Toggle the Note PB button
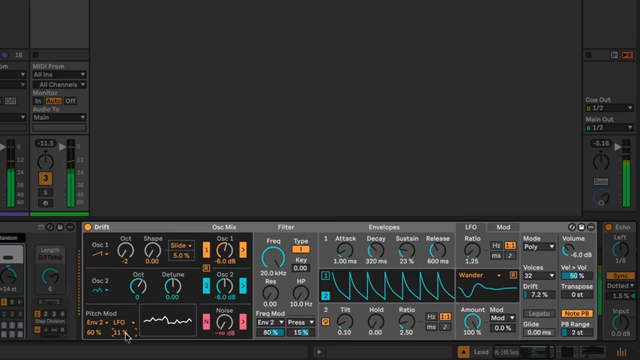 point(577,314)
